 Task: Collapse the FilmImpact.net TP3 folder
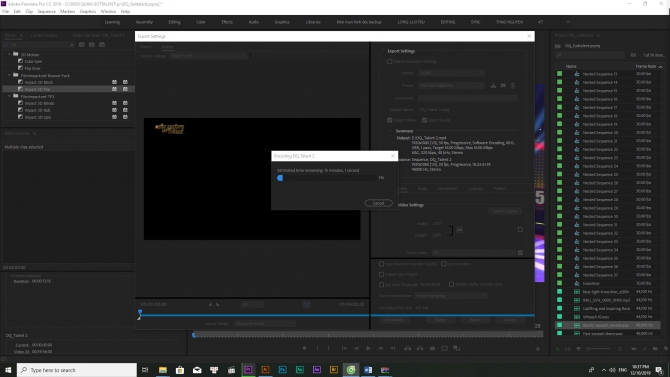click(x=9, y=96)
